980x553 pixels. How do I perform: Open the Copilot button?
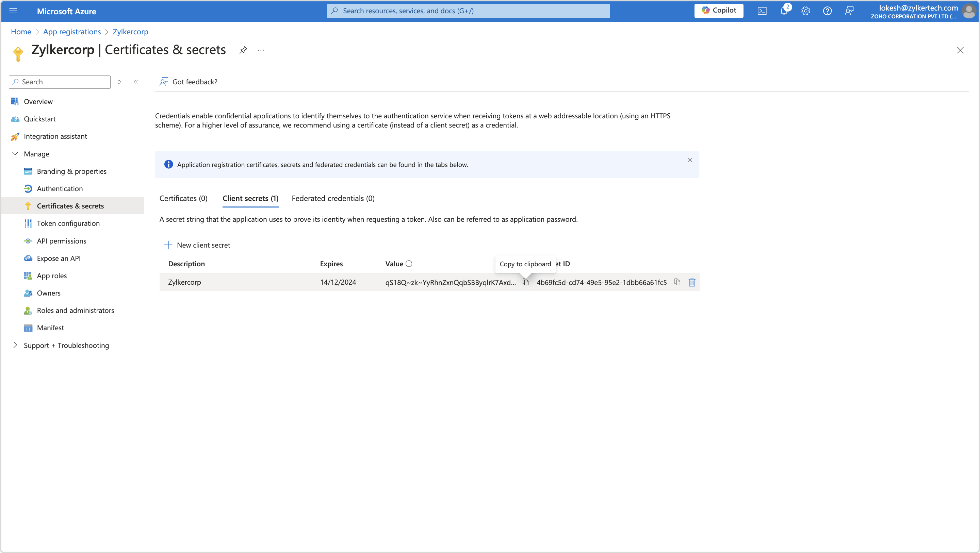[x=719, y=11]
